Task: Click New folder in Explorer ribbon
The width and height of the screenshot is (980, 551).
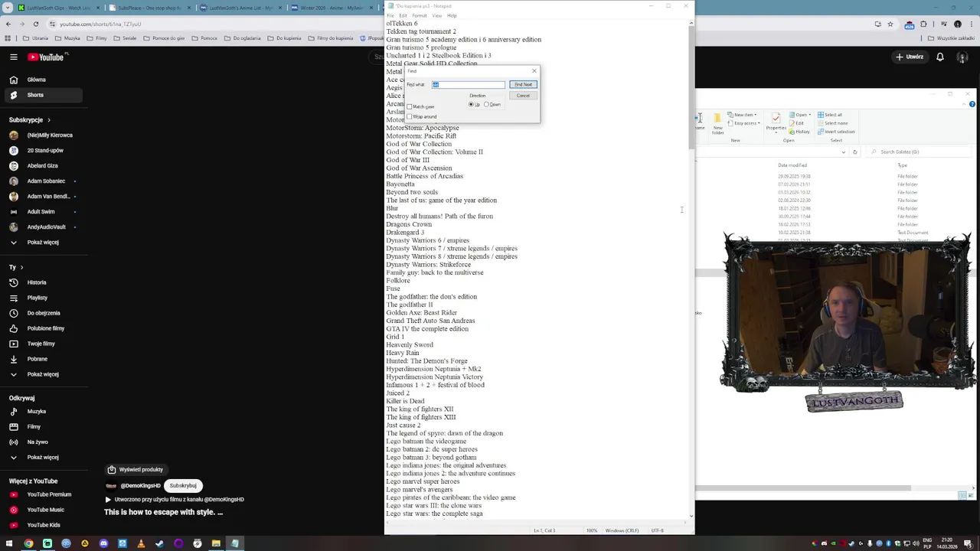Action: point(718,123)
